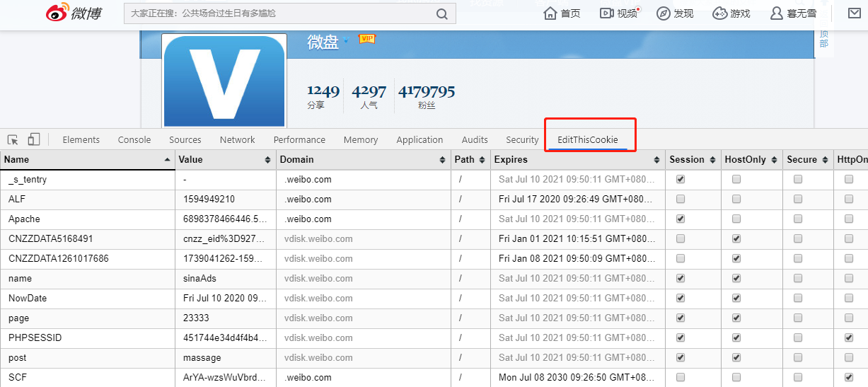Switch to the Memory tab
Viewport: 868px width, 387px height.
[361, 139]
